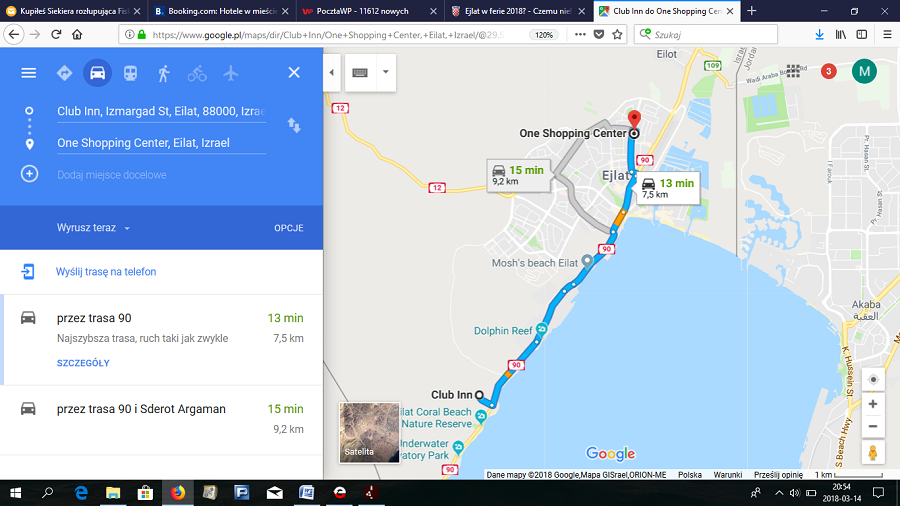
Task: Close the directions panel
Action: (294, 73)
